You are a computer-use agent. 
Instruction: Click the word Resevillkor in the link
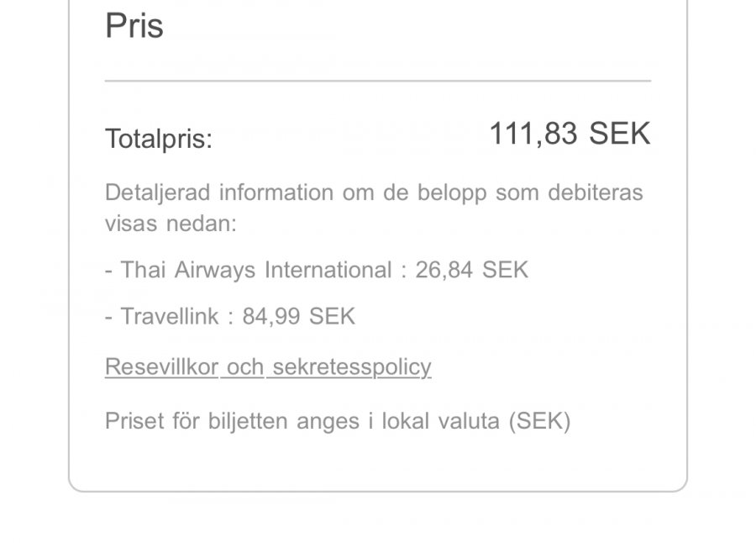(162, 367)
